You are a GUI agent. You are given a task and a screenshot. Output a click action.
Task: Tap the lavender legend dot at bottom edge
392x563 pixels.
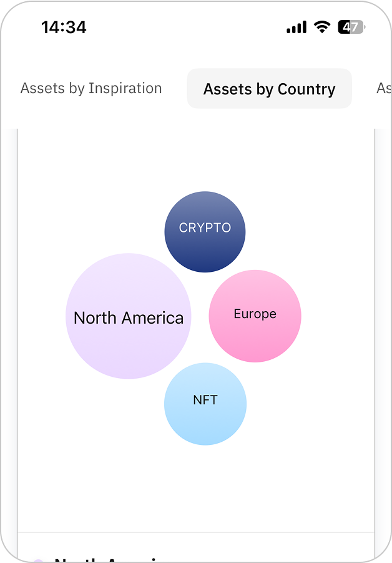[38, 561]
